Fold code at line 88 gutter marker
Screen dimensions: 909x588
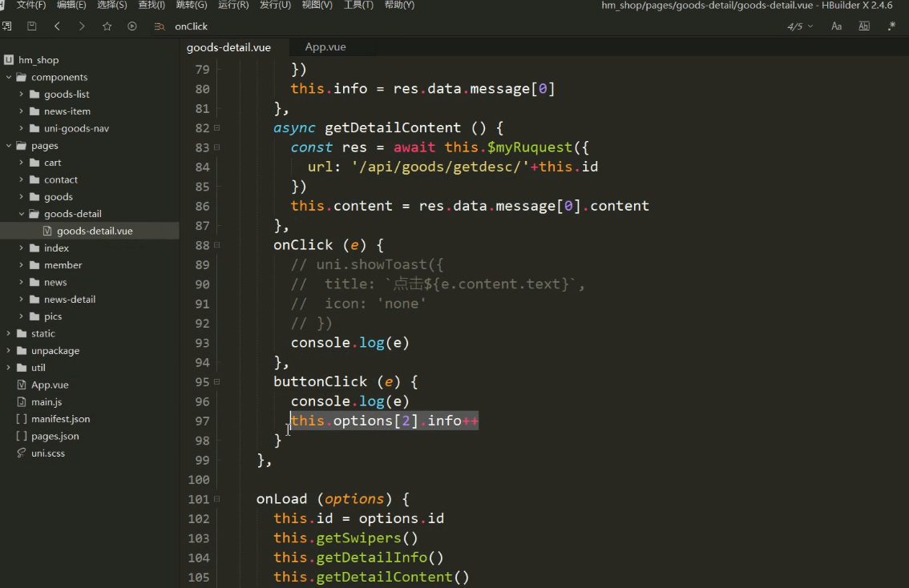[x=216, y=245]
